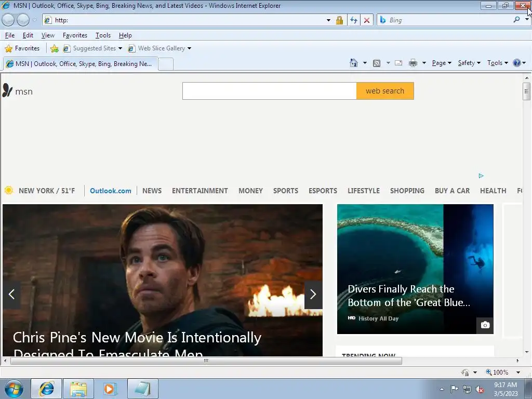Open Windows Media Player from taskbar
The image size is (532, 399).
tap(110, 389)
